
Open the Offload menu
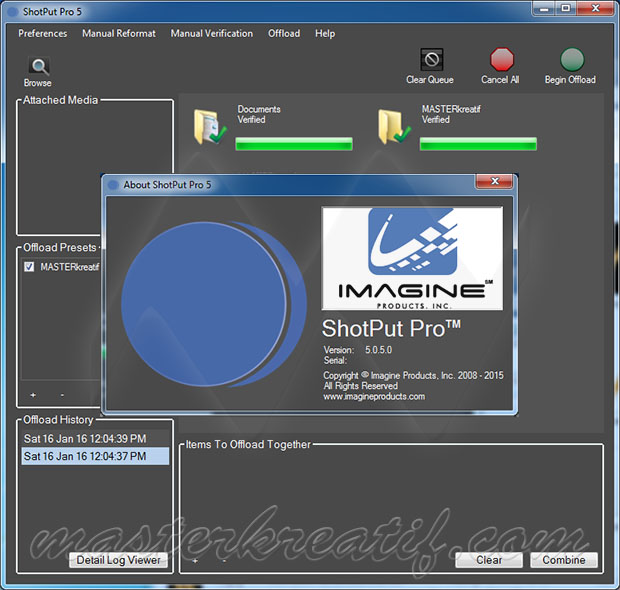284,34
